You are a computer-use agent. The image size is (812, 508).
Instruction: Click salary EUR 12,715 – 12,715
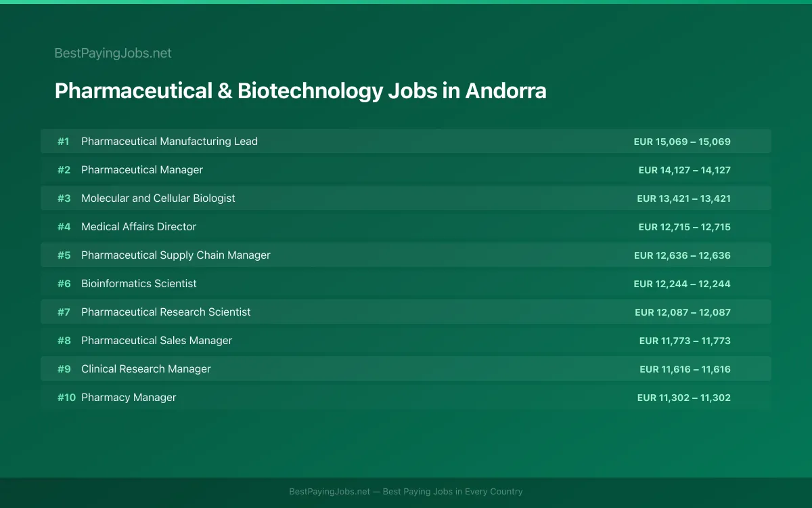[685, 227]
